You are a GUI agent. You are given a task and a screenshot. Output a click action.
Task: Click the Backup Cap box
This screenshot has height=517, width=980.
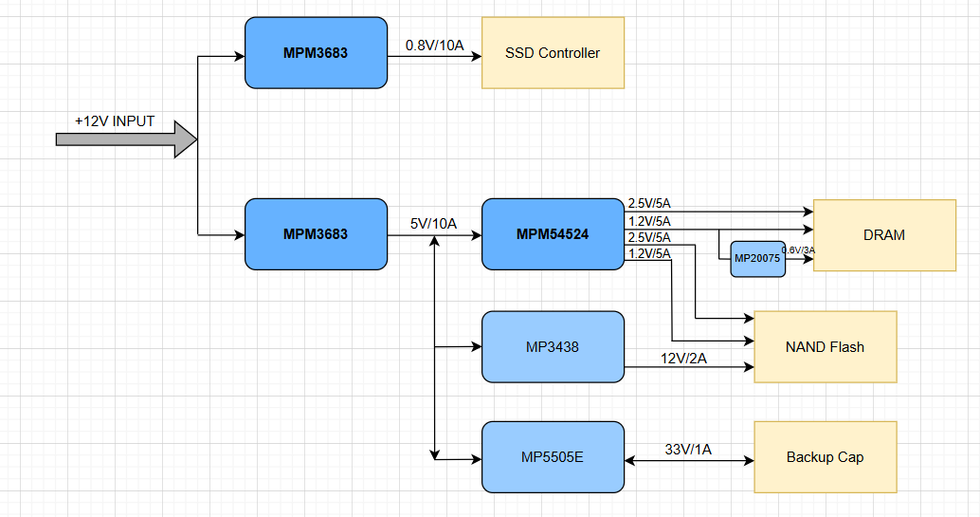[x=825, y=457]
